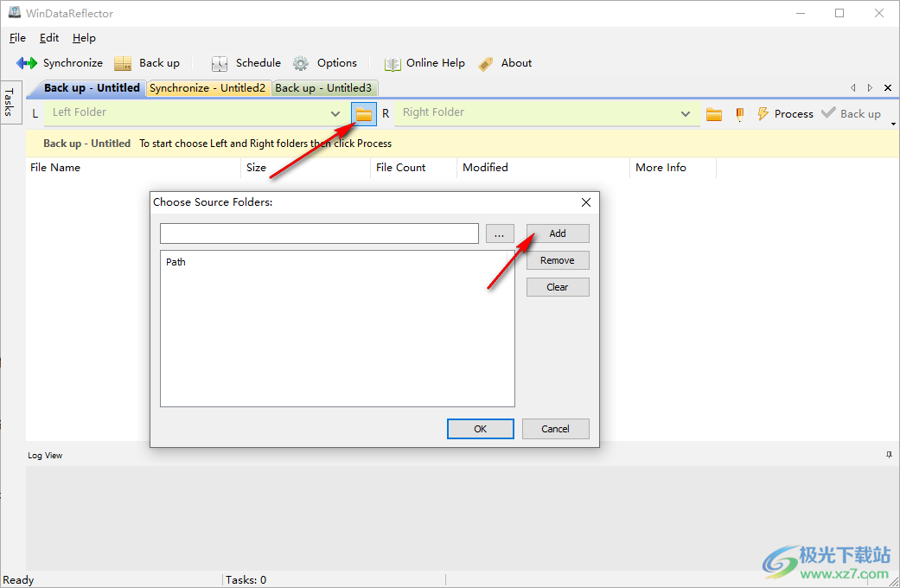
Task: Expand the Right Folder dropdown
Action: 686,114
